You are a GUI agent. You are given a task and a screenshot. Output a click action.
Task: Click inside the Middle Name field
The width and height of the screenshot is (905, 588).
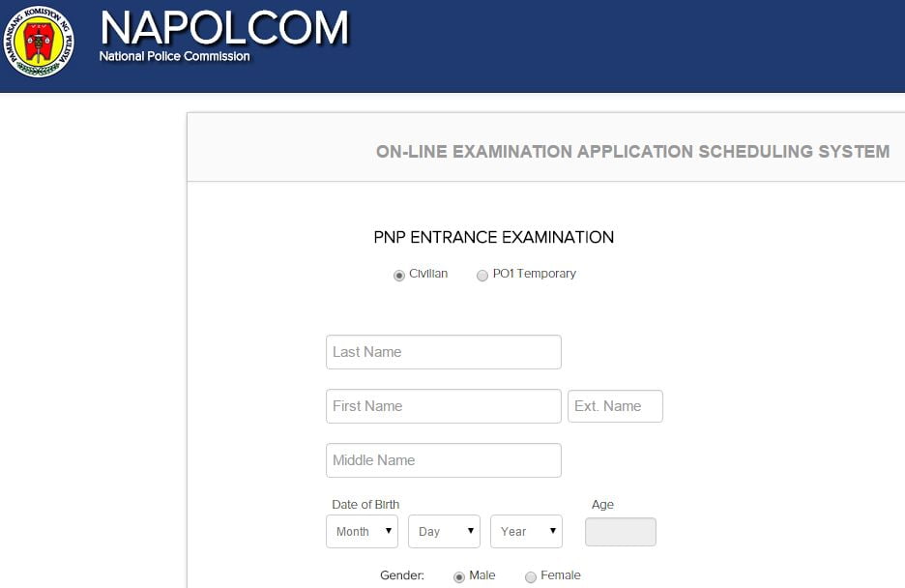pos(443,459)
